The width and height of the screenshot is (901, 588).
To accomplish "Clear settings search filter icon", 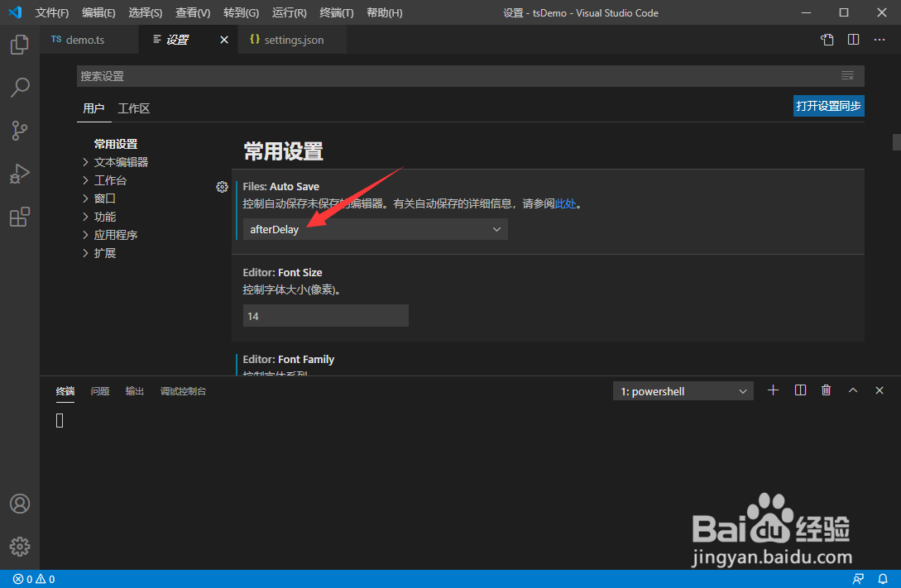I will pos(847,76).
